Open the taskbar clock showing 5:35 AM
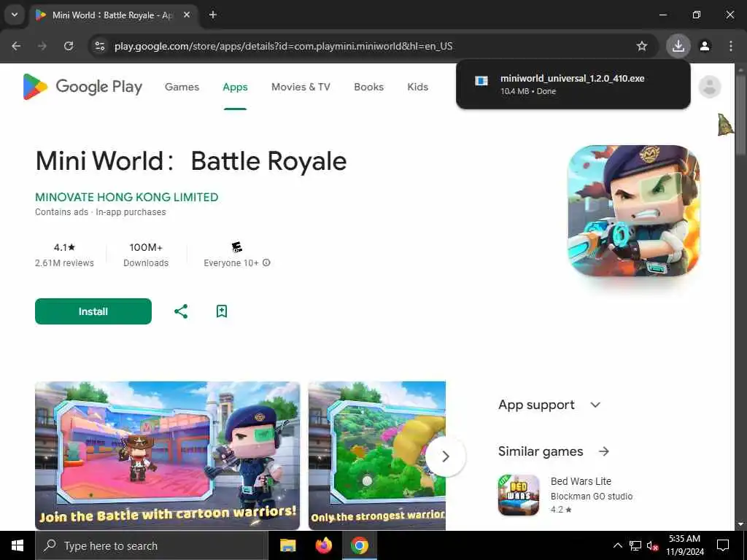The image size is (747, 560). [x=684, y=545]
